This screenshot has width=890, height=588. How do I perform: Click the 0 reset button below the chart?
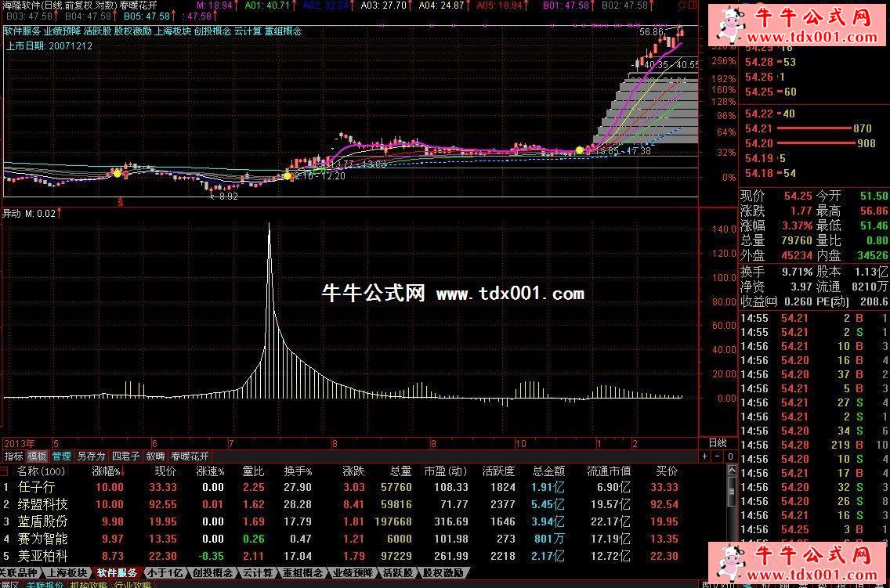[729, 456]
